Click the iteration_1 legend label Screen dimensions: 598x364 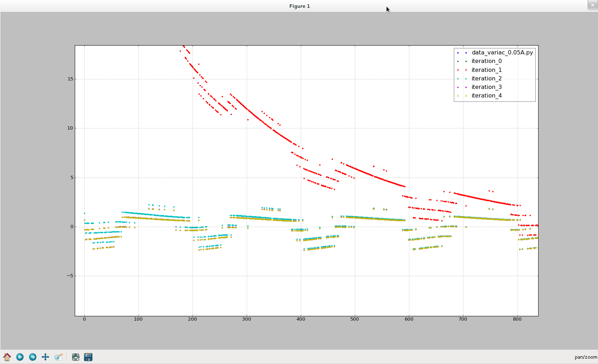point(487,70)
